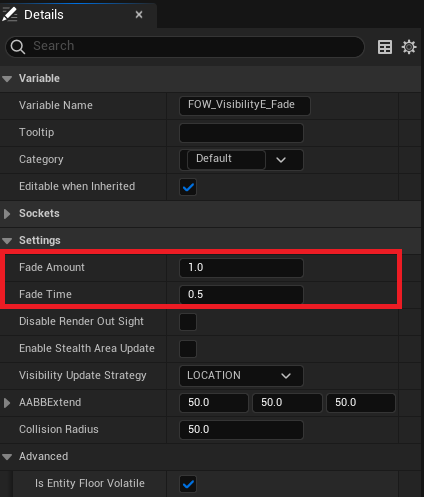The image size is (424, 497).
Task: Edit second AABBExtend value field
Action: tap(287, 403)
